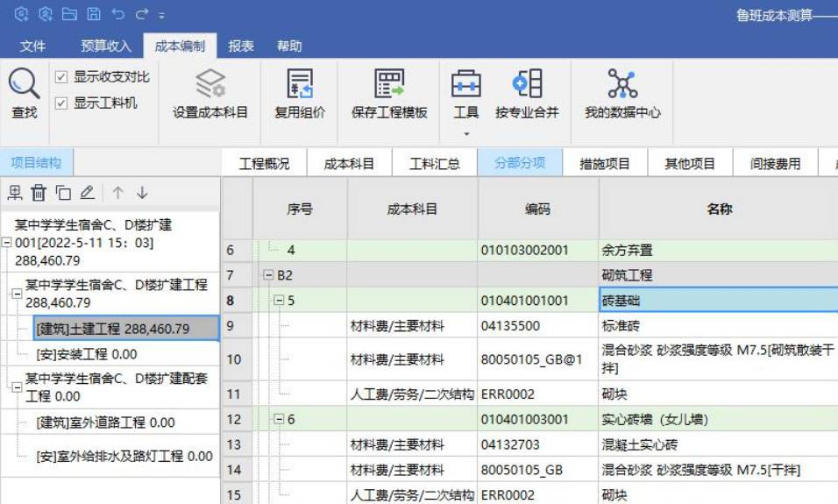Click add node icon in project structure toolbar
This screenshot has width=838, height=504.
14,193
